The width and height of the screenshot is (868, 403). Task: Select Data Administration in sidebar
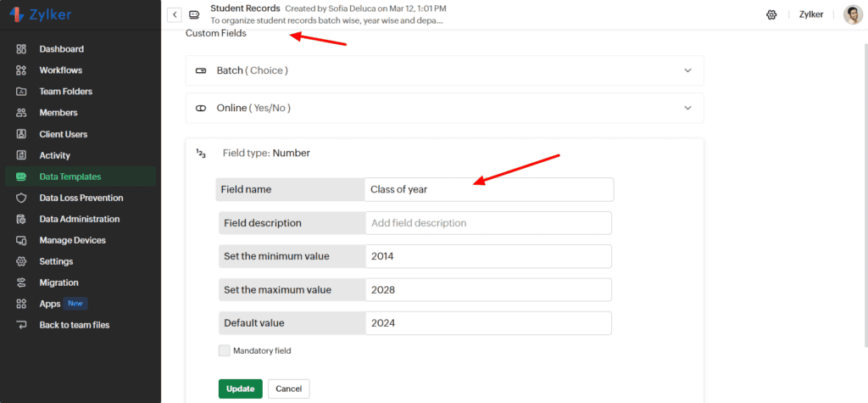(x=79, y=219)
